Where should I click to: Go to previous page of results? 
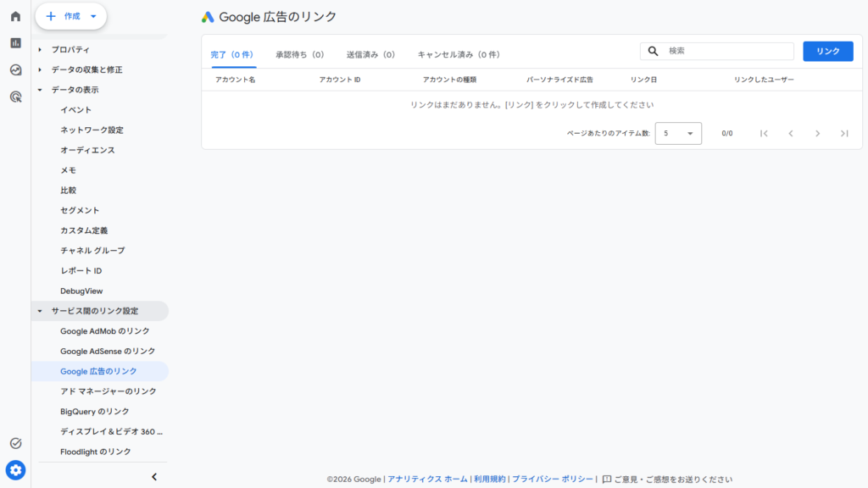pyautogui.click(x=791, y=133)
